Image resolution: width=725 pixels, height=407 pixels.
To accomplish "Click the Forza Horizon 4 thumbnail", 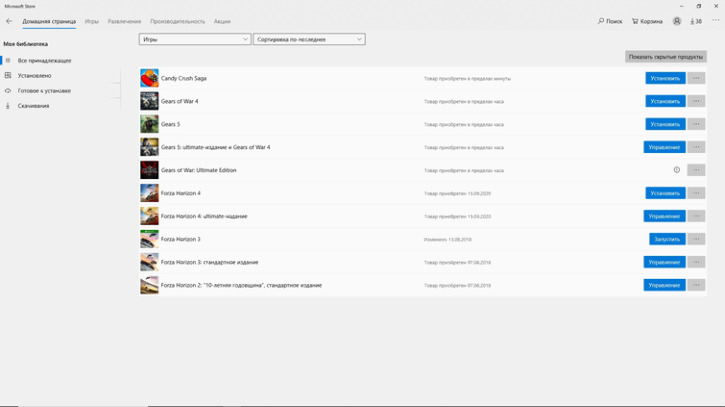I will 149,193.
